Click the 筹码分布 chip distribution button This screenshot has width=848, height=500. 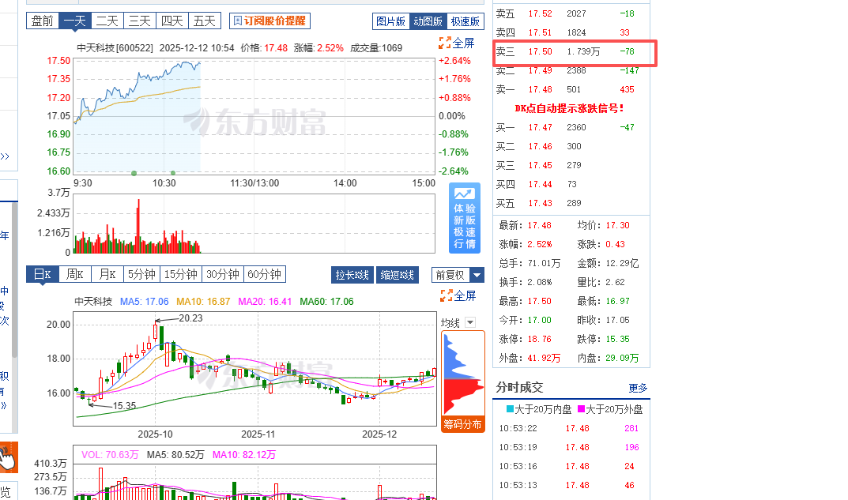pos(462,424)
